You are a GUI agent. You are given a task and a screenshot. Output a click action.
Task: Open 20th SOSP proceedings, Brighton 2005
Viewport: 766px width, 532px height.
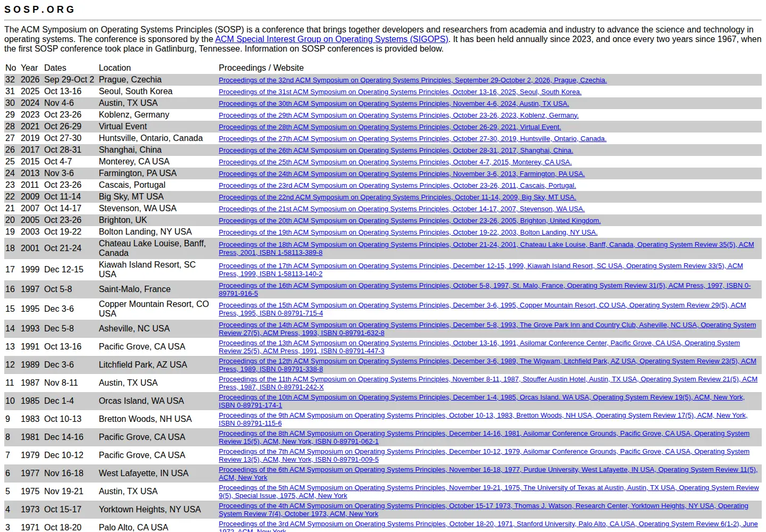pyautogui.click(x=410, y=221)
